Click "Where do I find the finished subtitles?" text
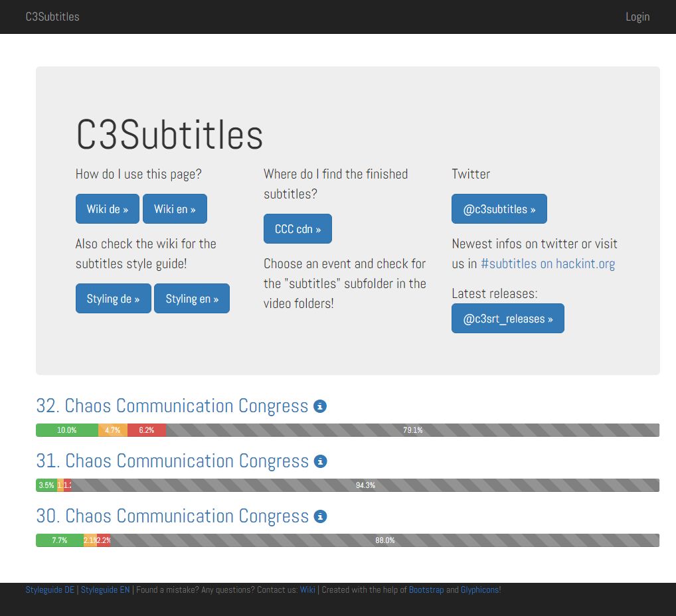The width and height of the screenshot is (676, 616). pyautogui.click(x=336, y=184)
